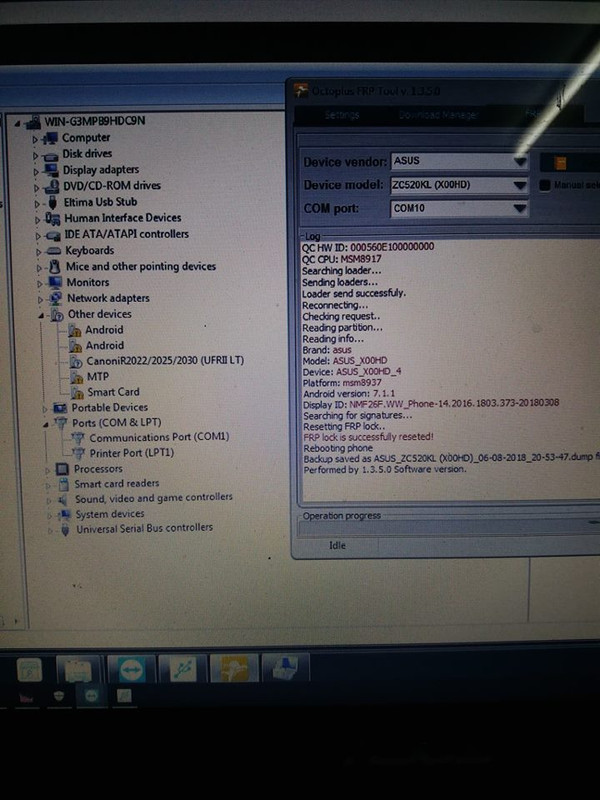This screenshot has width=600, height=800.
Task: Click the Smart card readers icon
Action: click(63, 484)
